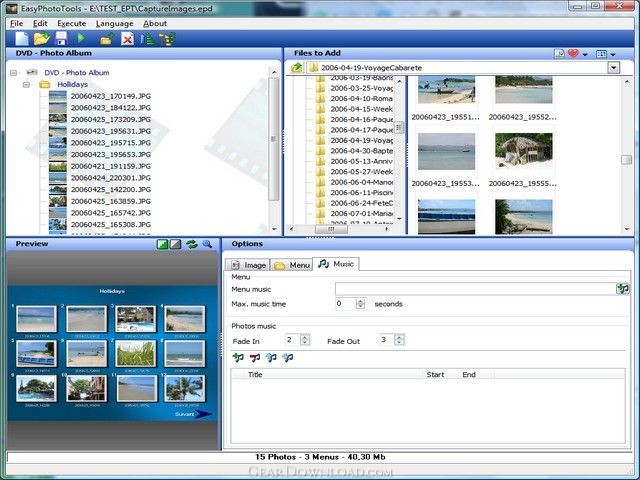Save the project with the floppy disk icon

point(61,39)
